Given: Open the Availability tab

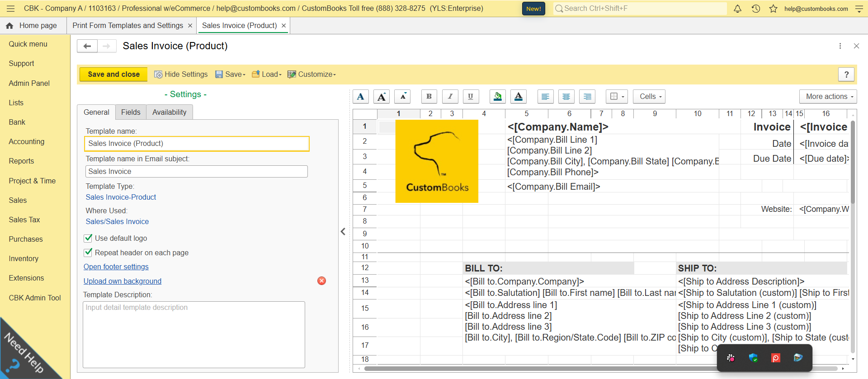Looking at the screenshot, I should point(169,112).
